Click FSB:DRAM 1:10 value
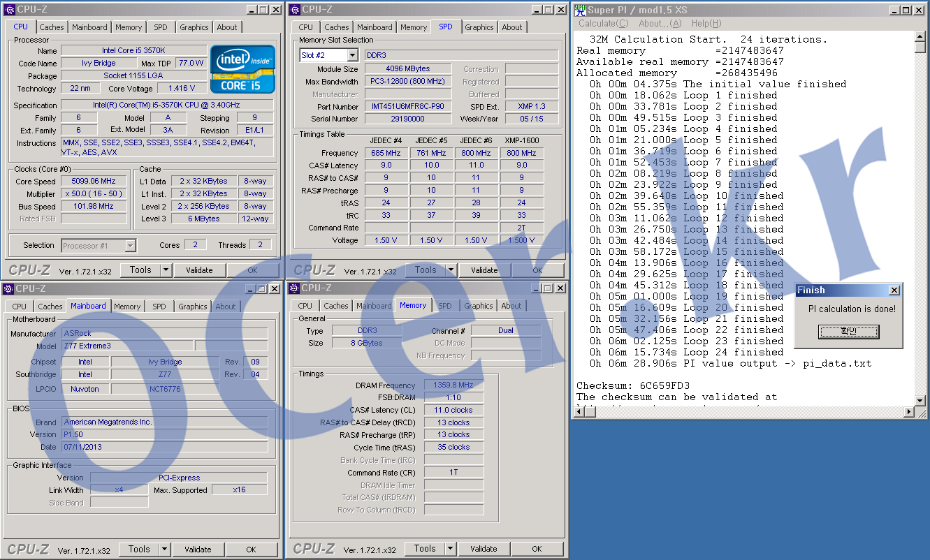The image size is (930, 560). (453, 397)
